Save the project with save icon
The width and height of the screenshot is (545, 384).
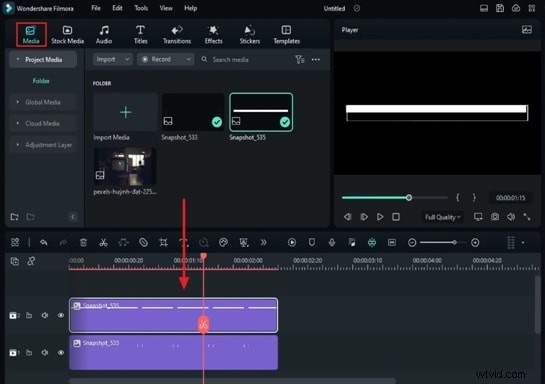tap(500, 8)
